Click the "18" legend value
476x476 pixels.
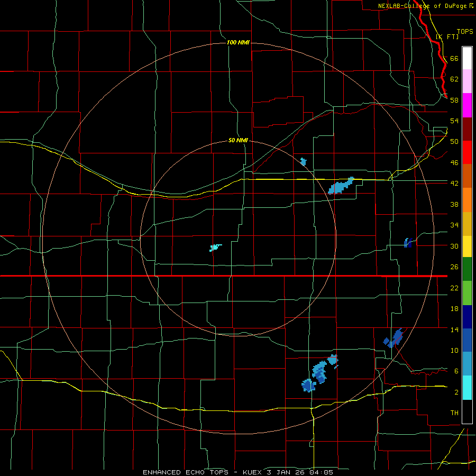point(454,309)
